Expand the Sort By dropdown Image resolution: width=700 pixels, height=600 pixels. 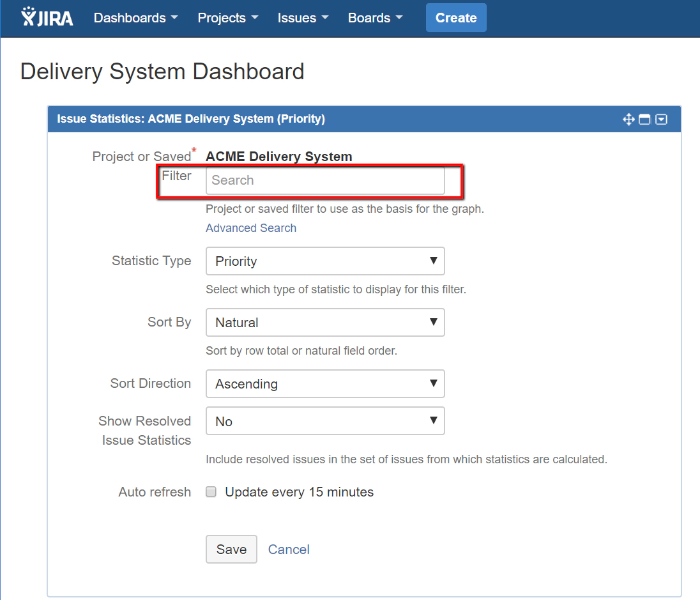pos(324,323)
